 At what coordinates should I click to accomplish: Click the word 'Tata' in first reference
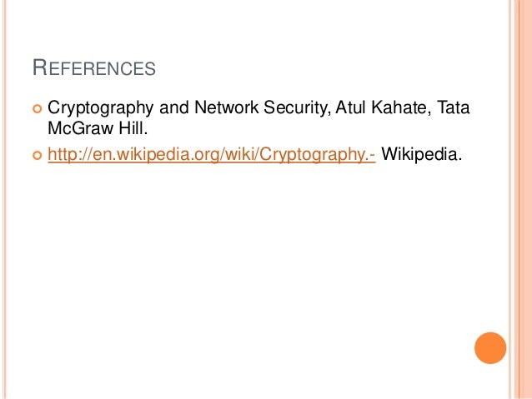point(454,107)
